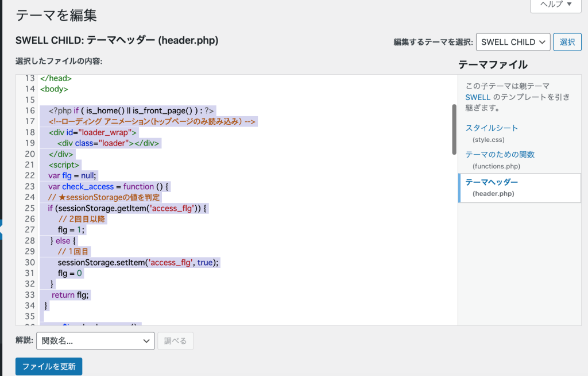This screenshot has width=588, height=376.
Task: Click the テーマを編集 page title
Action: (56, 16)
